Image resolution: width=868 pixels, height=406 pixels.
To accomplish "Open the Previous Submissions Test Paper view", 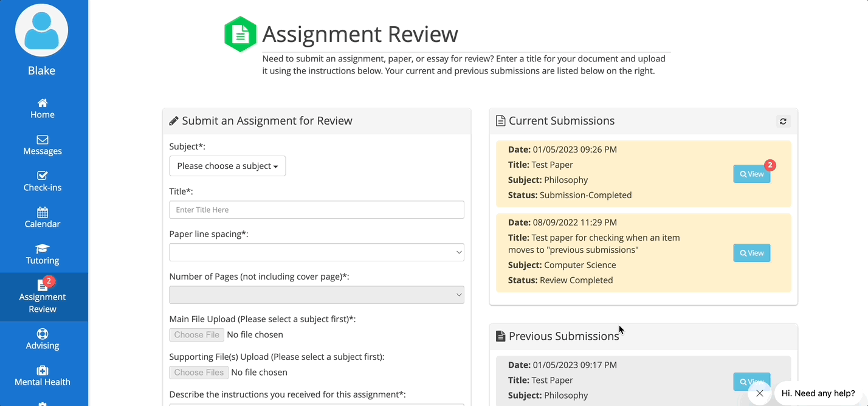I will [x=751, y=382].
